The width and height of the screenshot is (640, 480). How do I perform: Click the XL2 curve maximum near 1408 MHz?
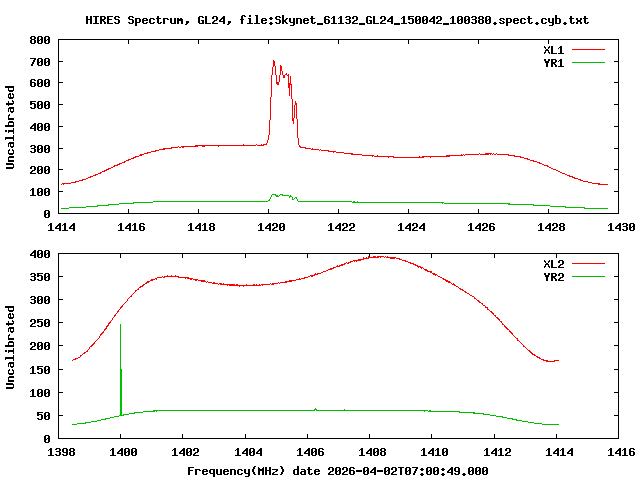coord(380,257)
